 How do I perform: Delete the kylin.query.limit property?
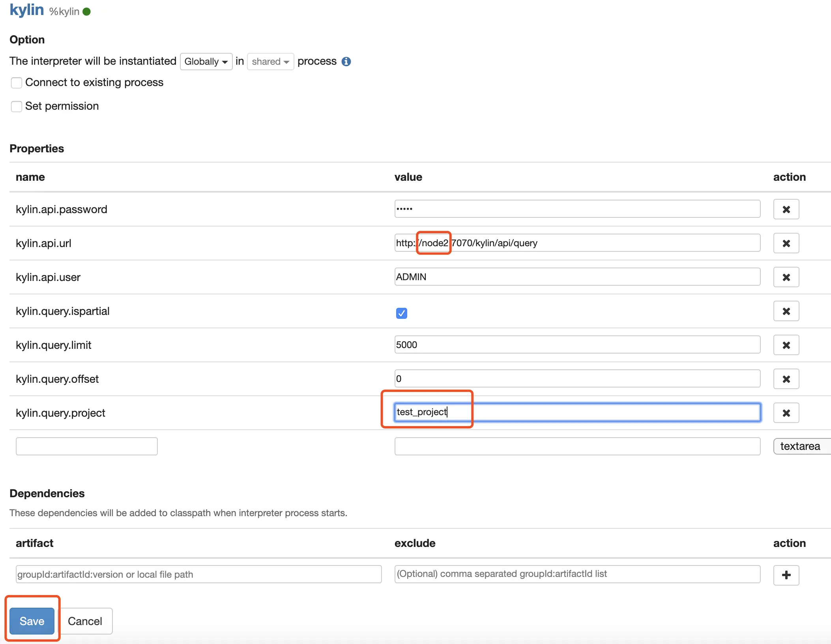786,345
